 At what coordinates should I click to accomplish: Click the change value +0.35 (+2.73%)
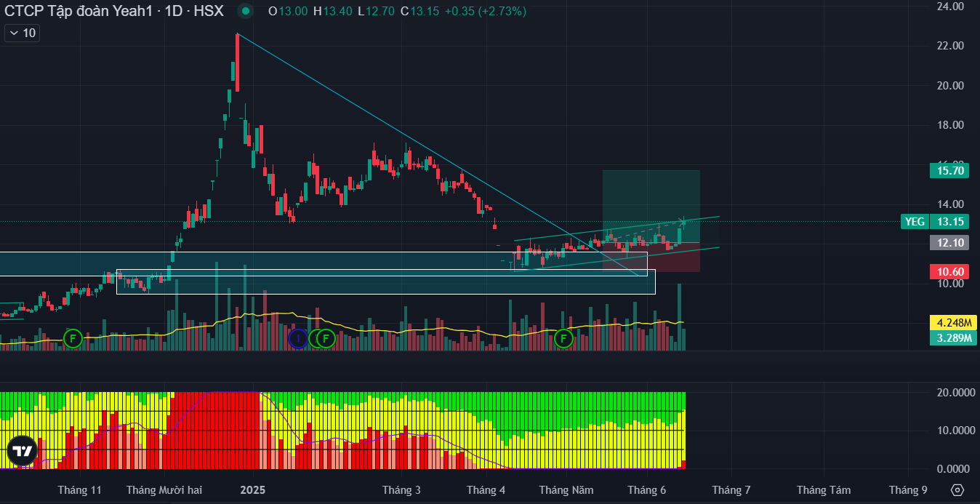[486, 11]
